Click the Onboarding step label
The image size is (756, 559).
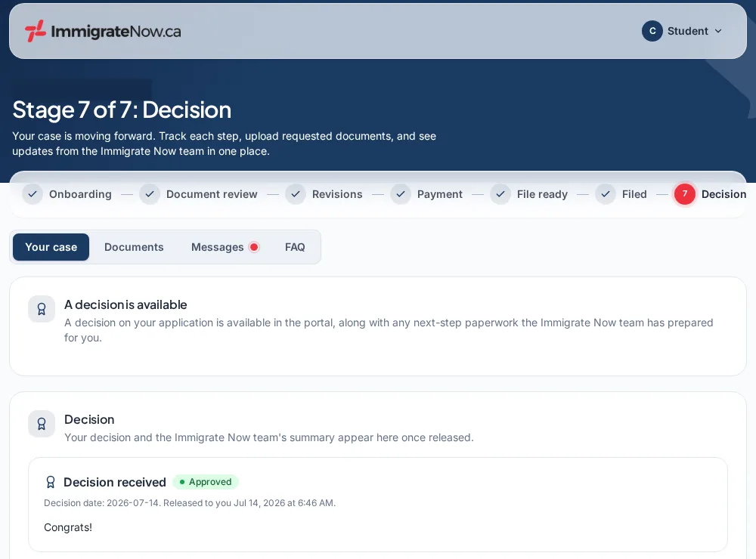81,194
